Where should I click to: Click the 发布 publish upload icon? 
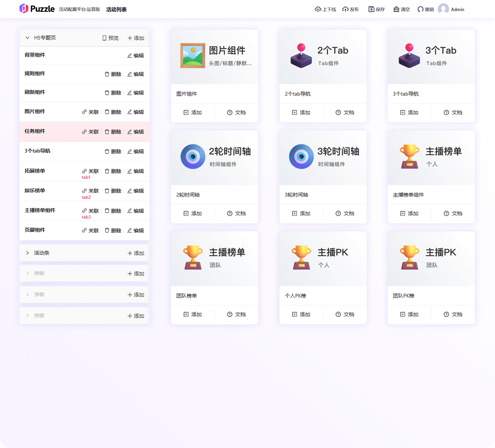coord(345,9)
